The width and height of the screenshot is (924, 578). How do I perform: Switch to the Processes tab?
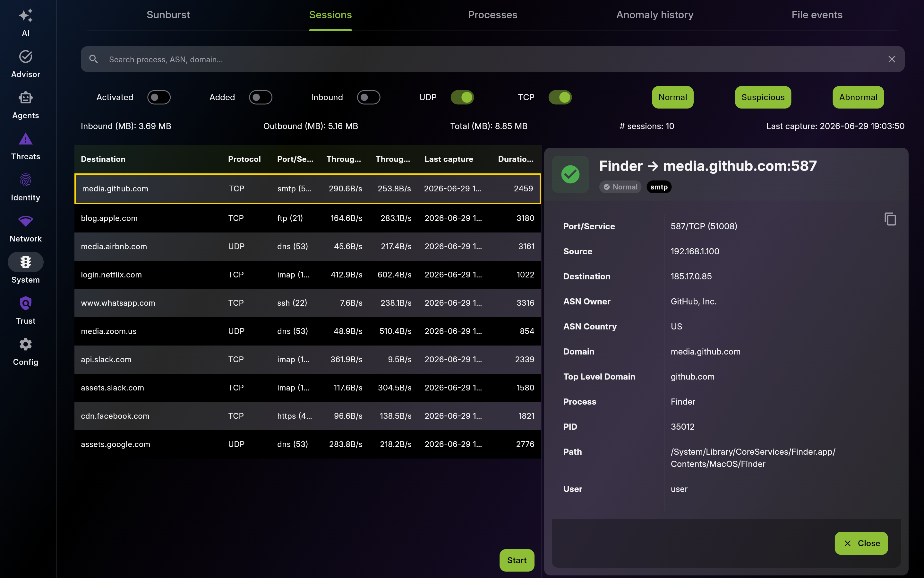coord(492,15)
